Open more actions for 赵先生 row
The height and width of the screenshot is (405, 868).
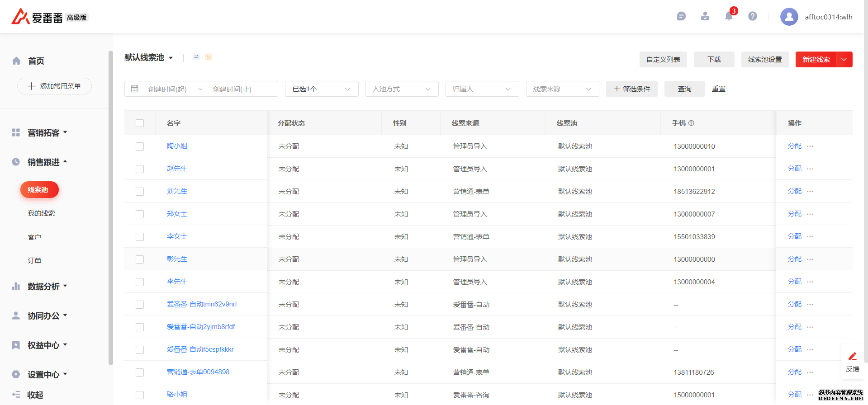click(810, 169)
